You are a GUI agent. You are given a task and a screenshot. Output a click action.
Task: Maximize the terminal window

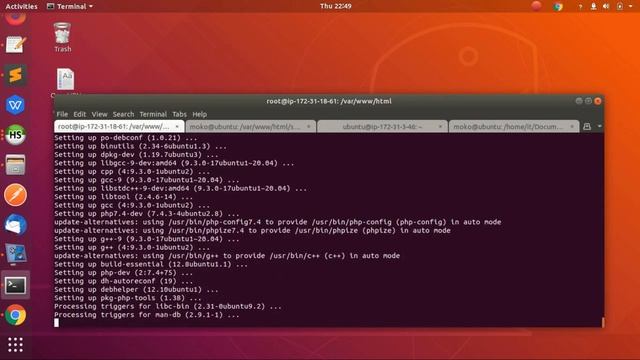[x=588, y=101]
